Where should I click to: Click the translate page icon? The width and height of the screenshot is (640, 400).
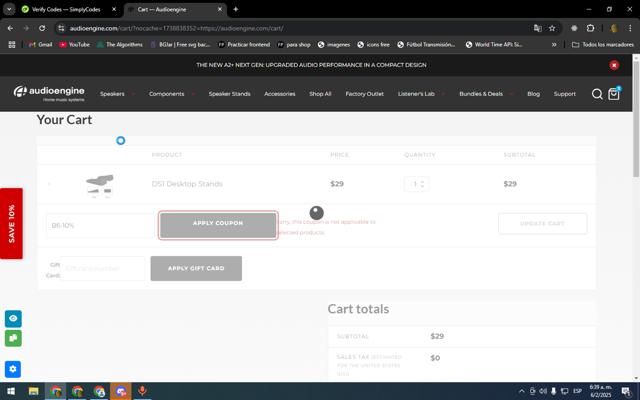click(538, 28)
